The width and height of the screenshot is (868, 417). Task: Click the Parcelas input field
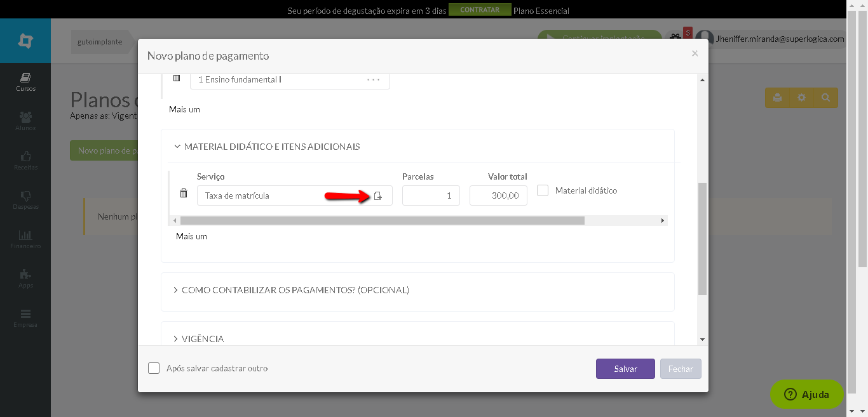(x=431, y=195)
